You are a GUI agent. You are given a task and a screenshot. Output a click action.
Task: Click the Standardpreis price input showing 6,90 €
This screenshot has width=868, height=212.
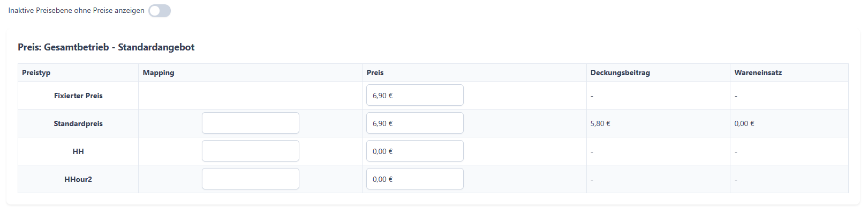(415, 123)
